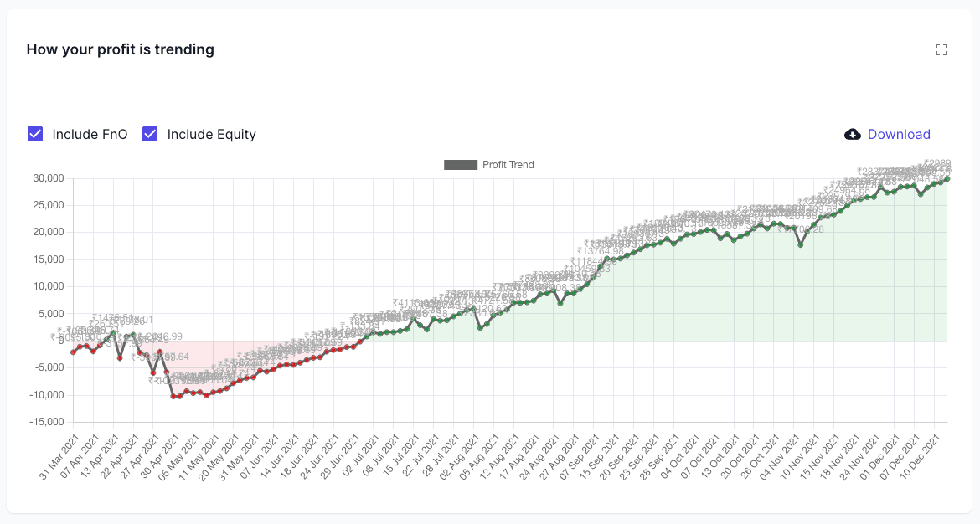
Task: Click the 15 Sep 2021 date label
Action: (598, 458)
